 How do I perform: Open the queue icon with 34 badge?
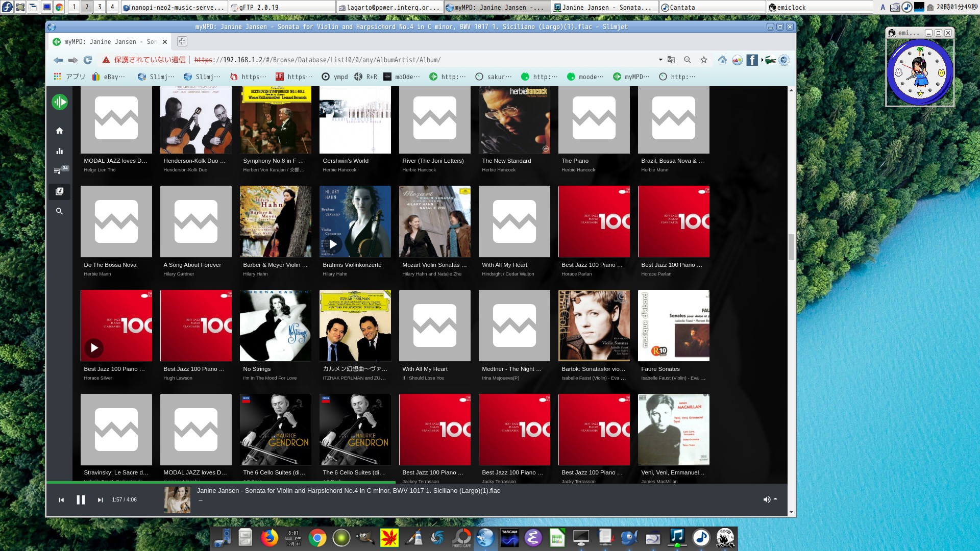pyautogui.click(x=58, y=171)
